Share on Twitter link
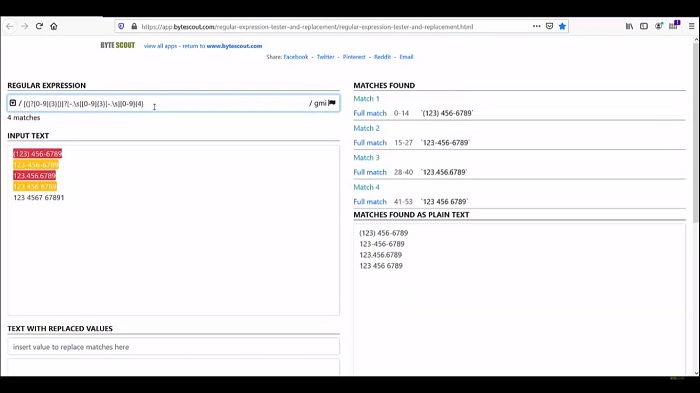Viewport: 700px width, 393px height. coord(325,57)
